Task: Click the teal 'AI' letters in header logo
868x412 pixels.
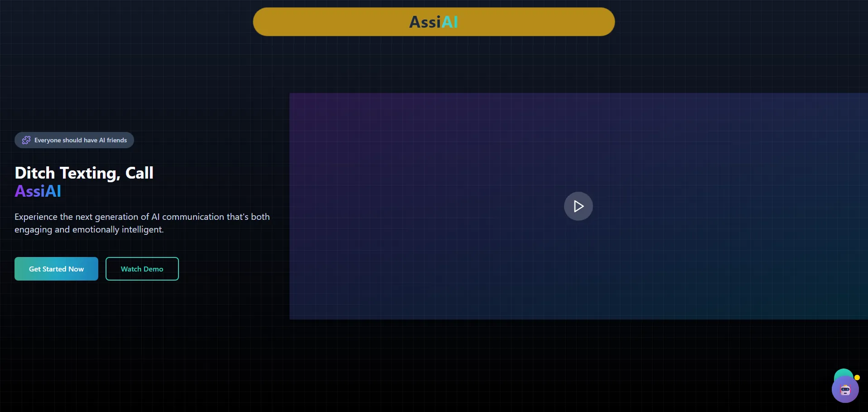Action: pyautogui.click(x=449, y=22)
